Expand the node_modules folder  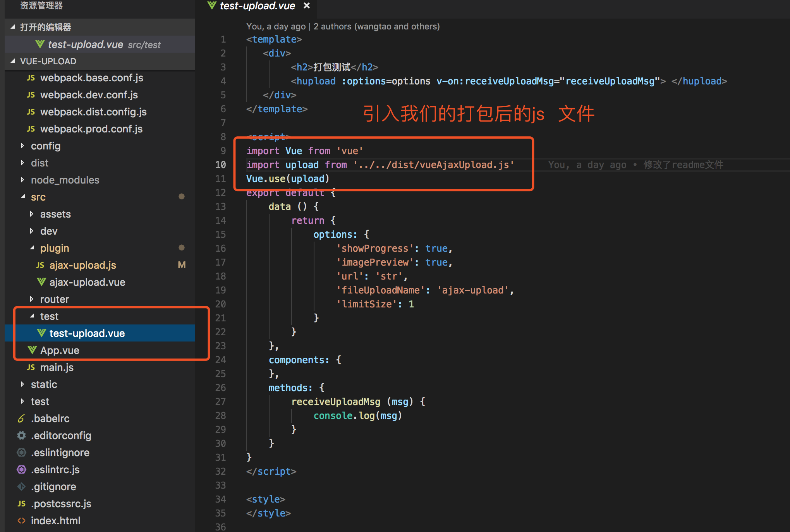tap(22, 180)
